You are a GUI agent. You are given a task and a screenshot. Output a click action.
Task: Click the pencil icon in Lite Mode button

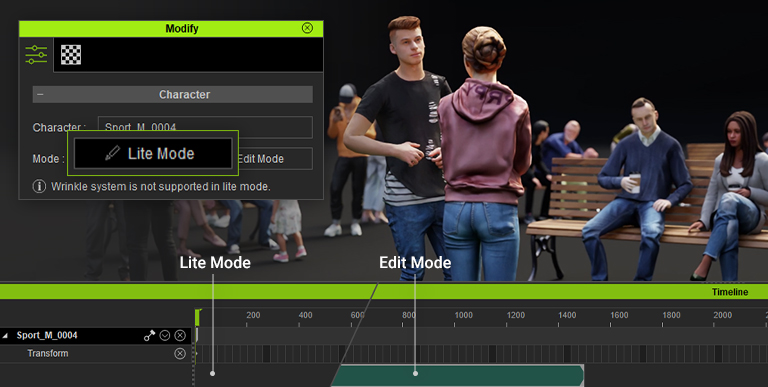click(x=112, y=153)
